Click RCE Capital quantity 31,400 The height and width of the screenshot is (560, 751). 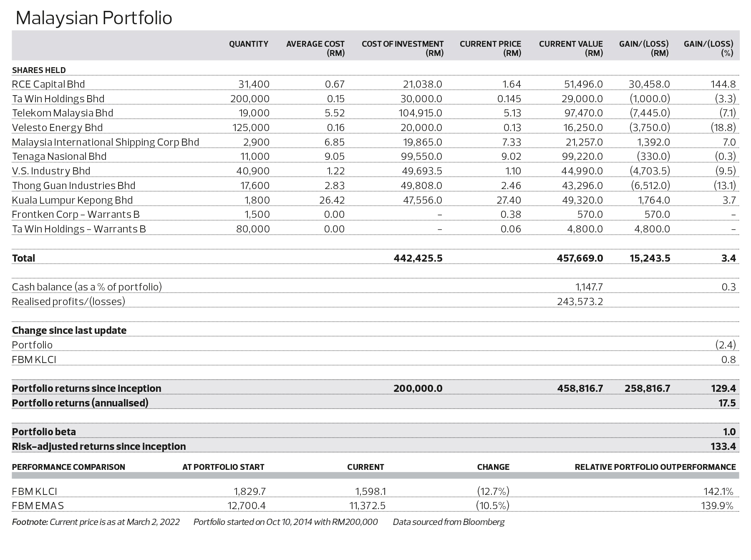point(254,84)
